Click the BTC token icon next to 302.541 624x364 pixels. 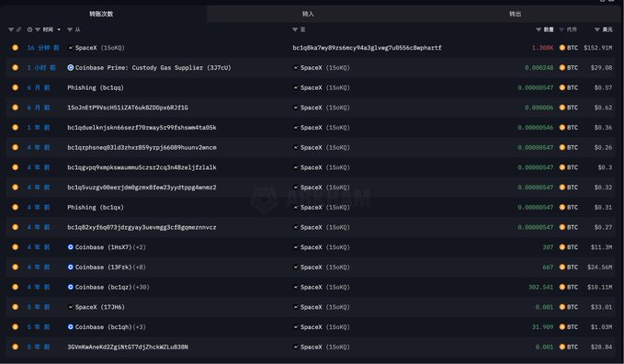tap(562, 287)
